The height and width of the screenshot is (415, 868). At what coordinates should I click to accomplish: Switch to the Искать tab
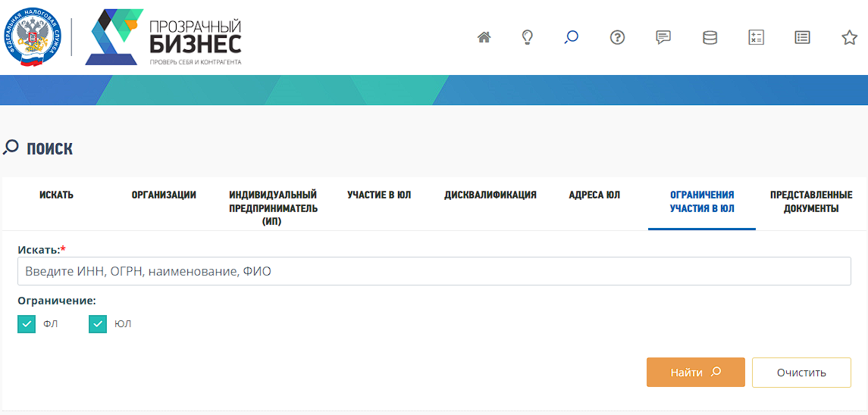[56, 195]
